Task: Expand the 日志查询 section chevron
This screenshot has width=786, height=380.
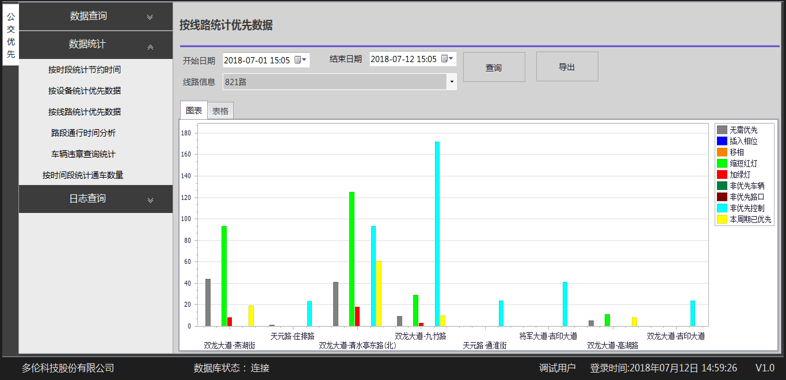Action: pyautogui.click(x=150, y=201)
